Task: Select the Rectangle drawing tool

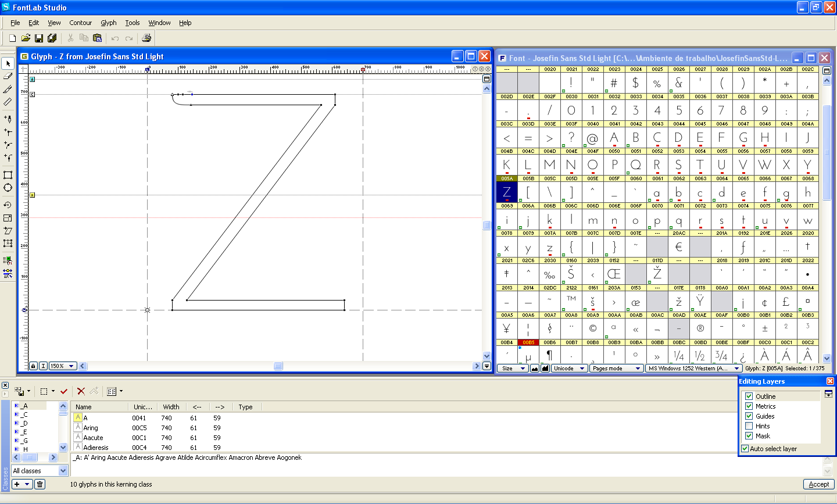Action: [8, 175]
